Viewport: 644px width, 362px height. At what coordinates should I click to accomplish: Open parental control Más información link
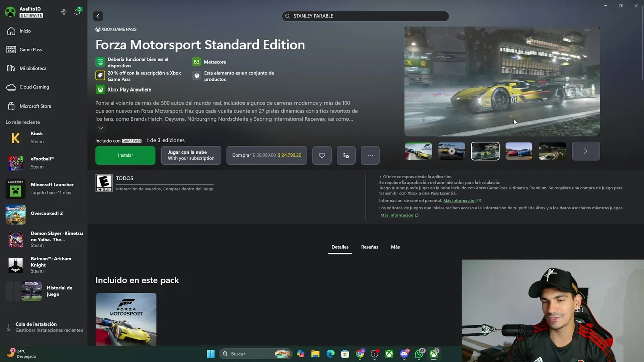[459, 201]
